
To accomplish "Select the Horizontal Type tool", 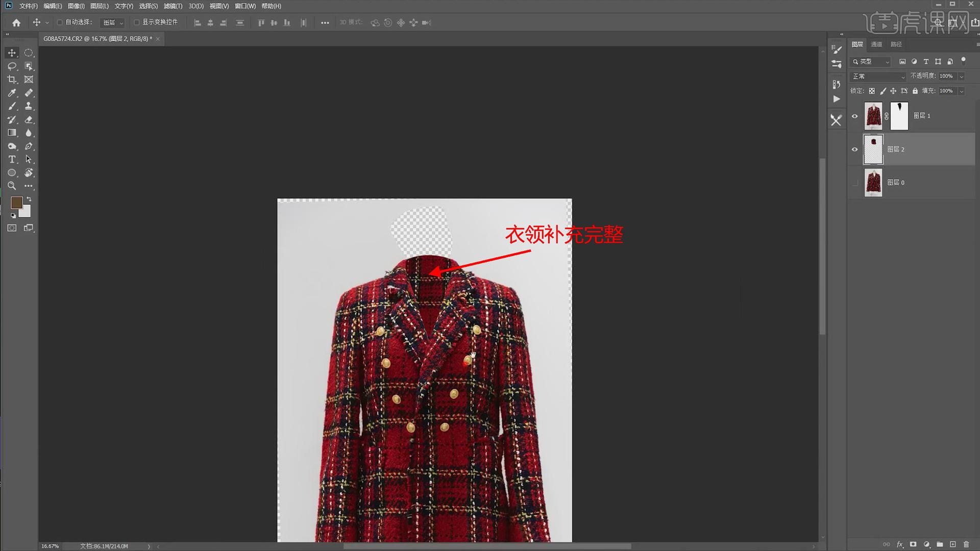I will (12, 159).
